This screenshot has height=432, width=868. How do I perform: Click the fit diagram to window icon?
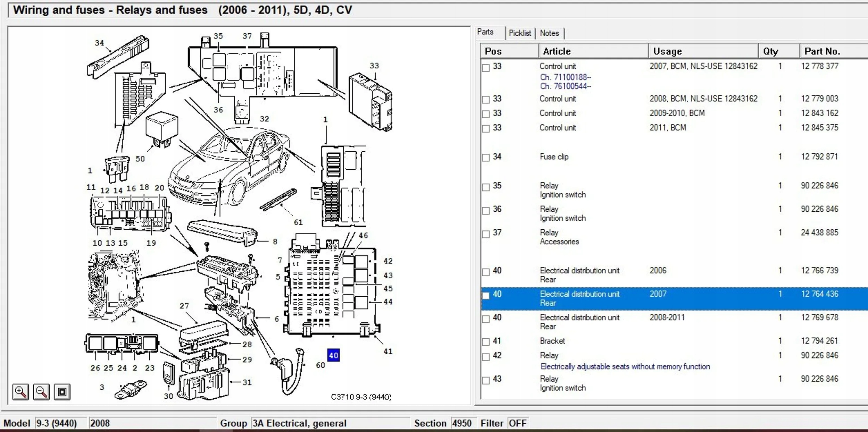pos(62,392)
